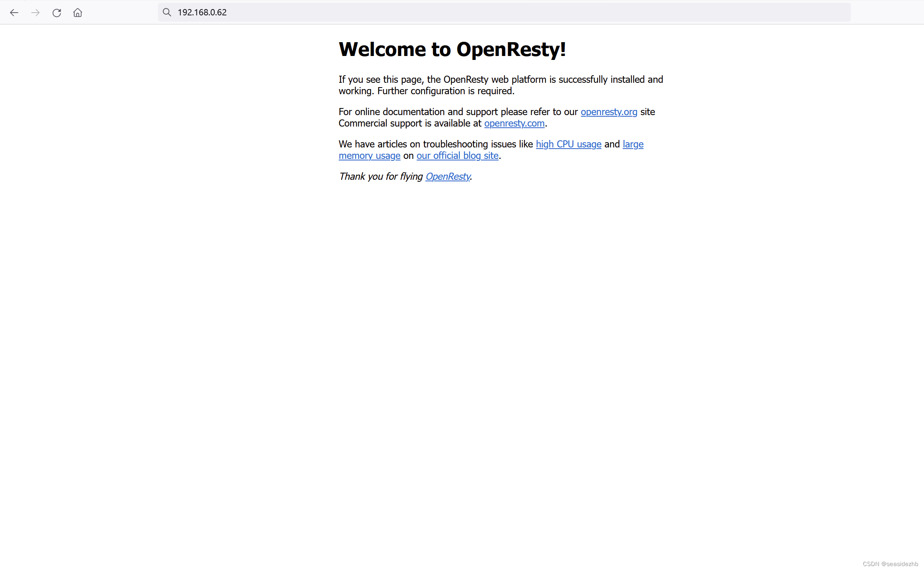Click the italic OpenResty link
924x570 pixels.
tap(448, 177)
